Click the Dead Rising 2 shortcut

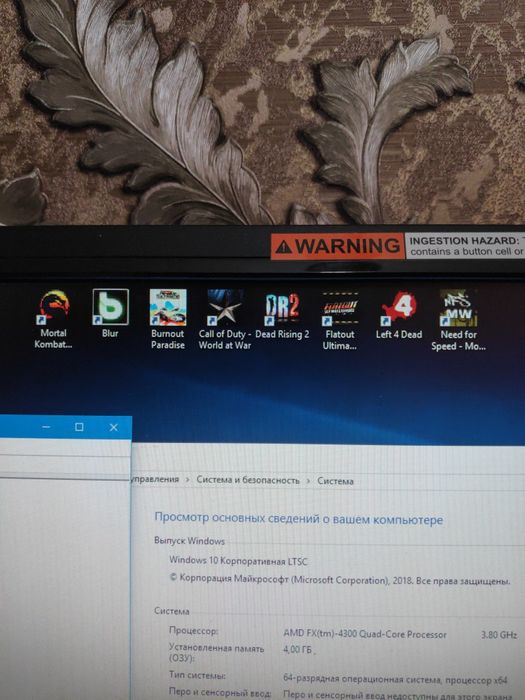pos(282,308)
